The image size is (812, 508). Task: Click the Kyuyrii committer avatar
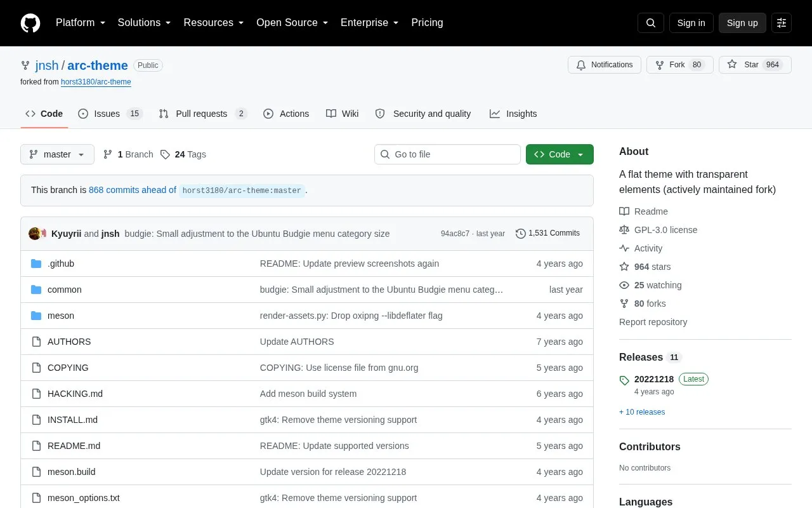pyautogui.click(x=35, y=234)
